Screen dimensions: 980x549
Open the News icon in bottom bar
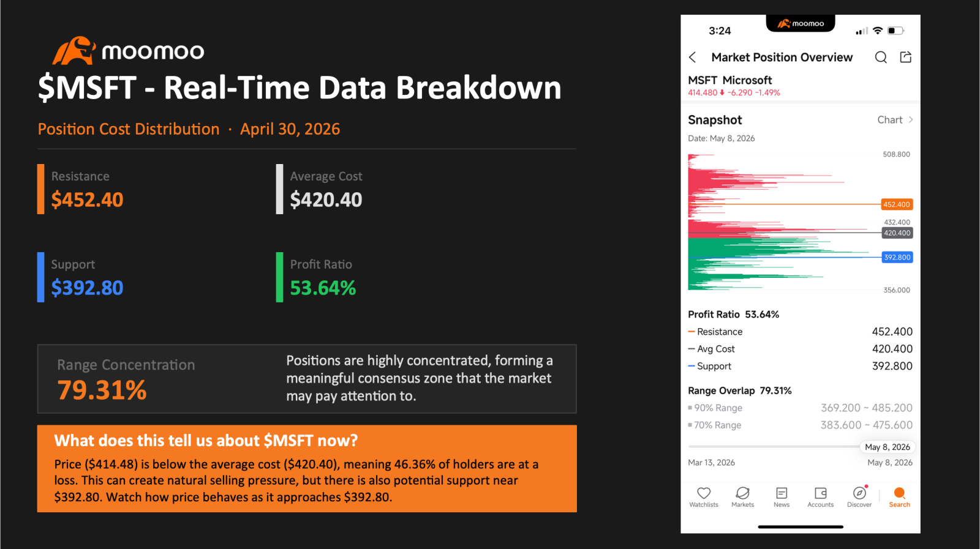pyautogui.click(x=782, y=497)
